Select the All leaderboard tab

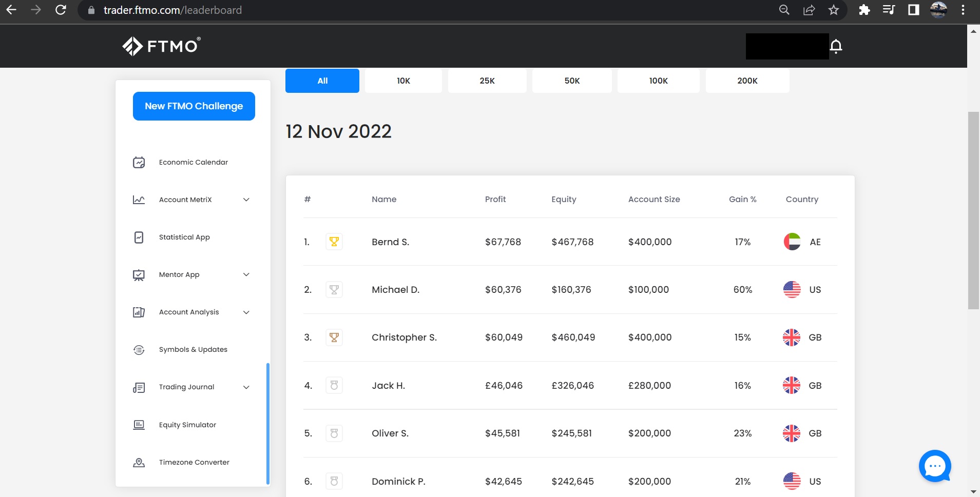[322, 81]
